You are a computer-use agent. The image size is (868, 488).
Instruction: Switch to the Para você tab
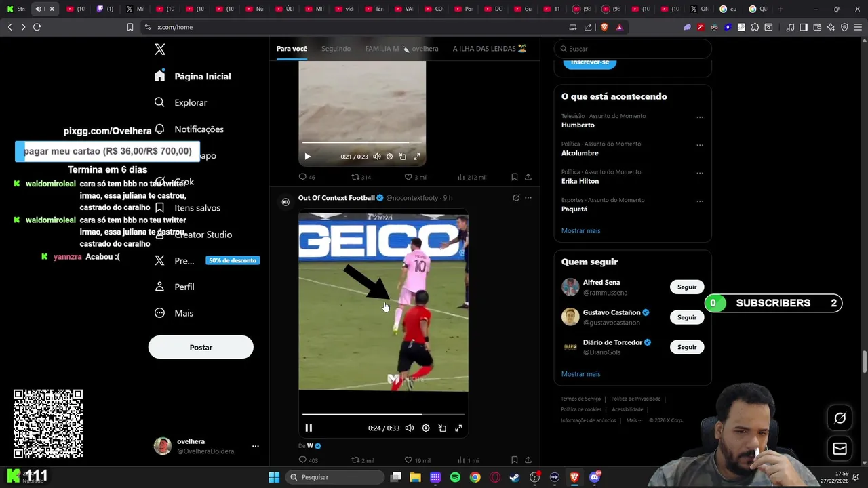tap(292, 49)
